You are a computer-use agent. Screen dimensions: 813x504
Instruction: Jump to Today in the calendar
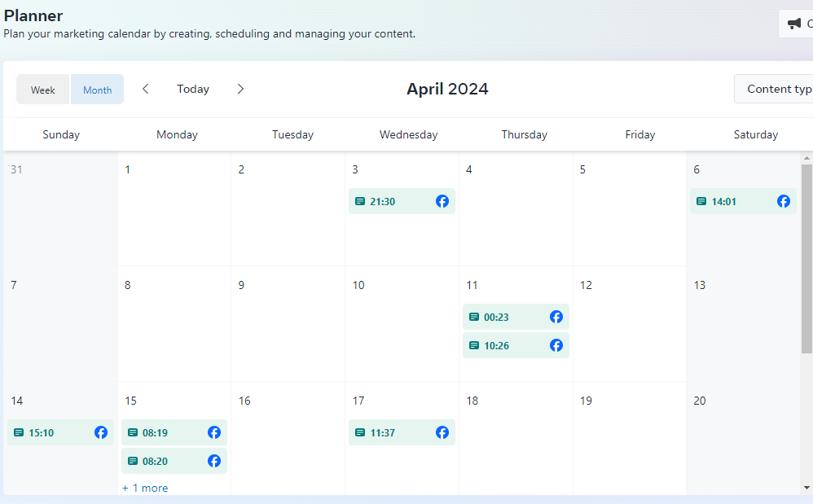coord(193,89)
